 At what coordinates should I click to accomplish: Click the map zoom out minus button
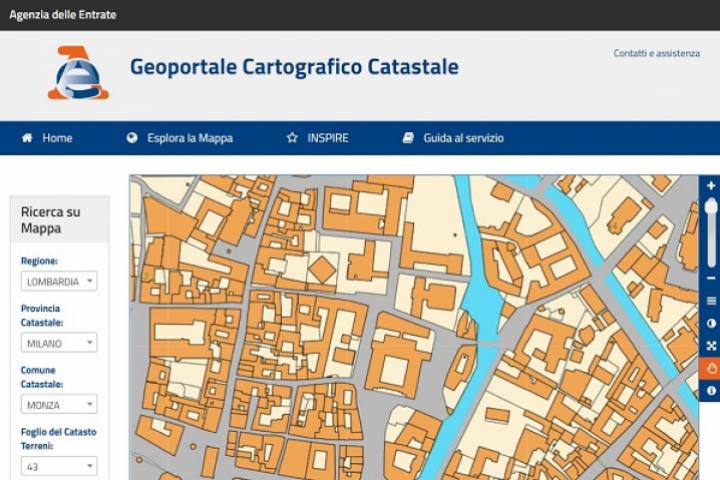click(710, 278)
